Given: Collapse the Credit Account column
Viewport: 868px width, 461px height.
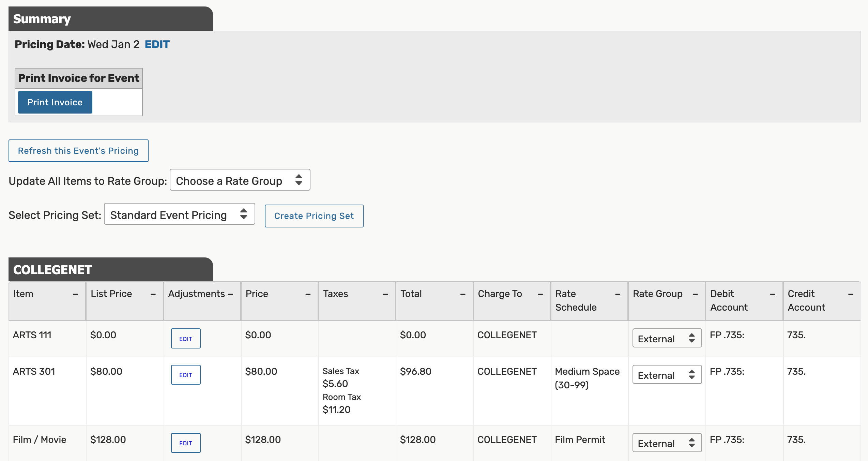Looking at the screenshot, I should (851, 294).
